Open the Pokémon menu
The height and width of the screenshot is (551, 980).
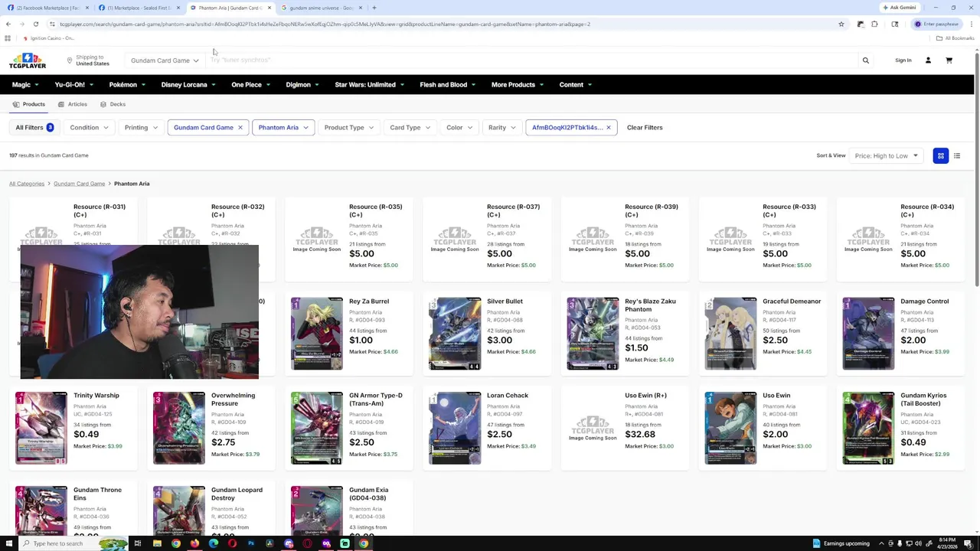pyautogui.click(x=128, y=85)
